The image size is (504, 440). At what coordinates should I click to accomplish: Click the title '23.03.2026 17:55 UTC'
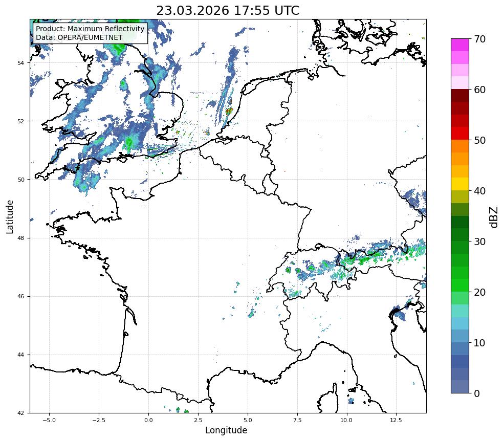228,10
